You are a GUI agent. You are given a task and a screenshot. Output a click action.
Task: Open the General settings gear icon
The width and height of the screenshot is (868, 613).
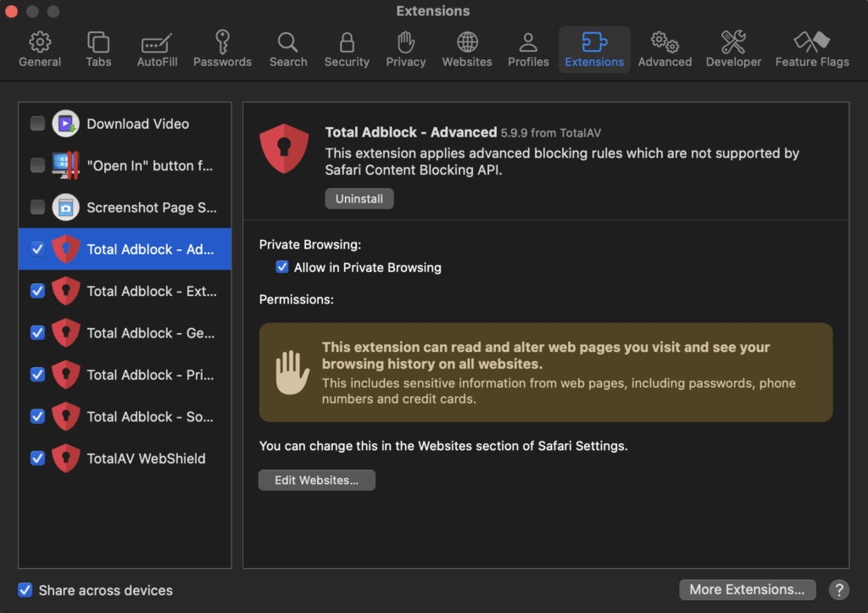coord(40,42)
